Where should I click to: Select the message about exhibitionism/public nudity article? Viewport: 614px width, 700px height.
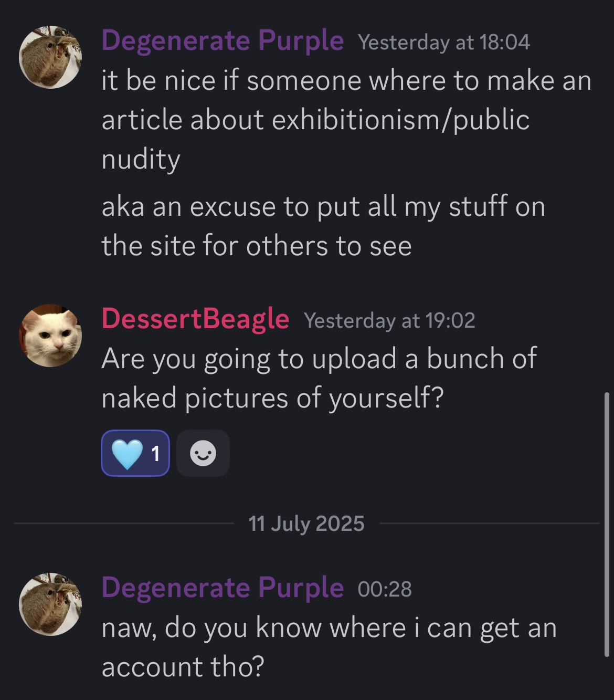(346, 120)
